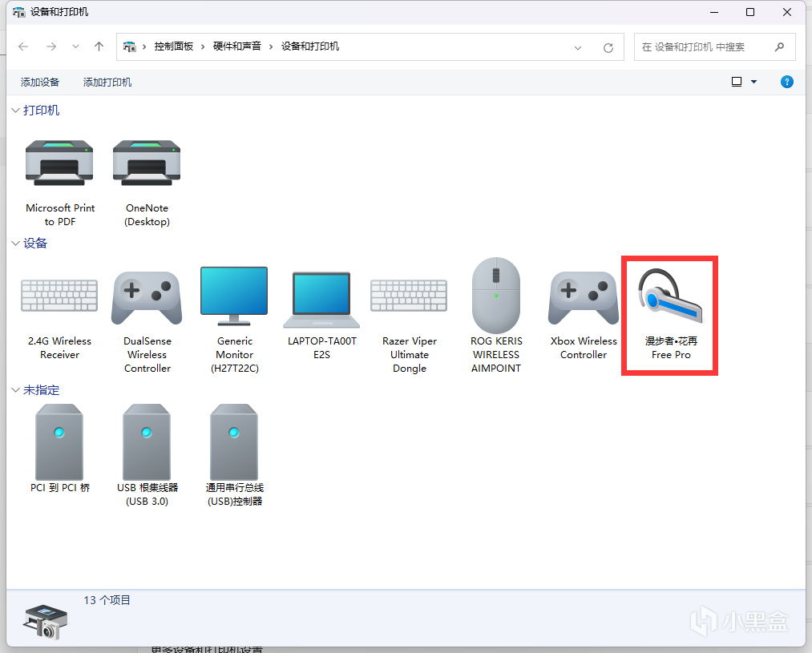
Task: Select the PCI 到 PCI 桥 device icon
Action: (x=59, y=442)
